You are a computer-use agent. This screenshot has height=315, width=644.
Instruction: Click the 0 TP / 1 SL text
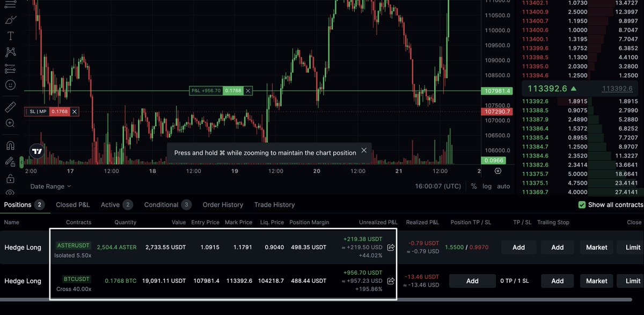tap(516, 281)
